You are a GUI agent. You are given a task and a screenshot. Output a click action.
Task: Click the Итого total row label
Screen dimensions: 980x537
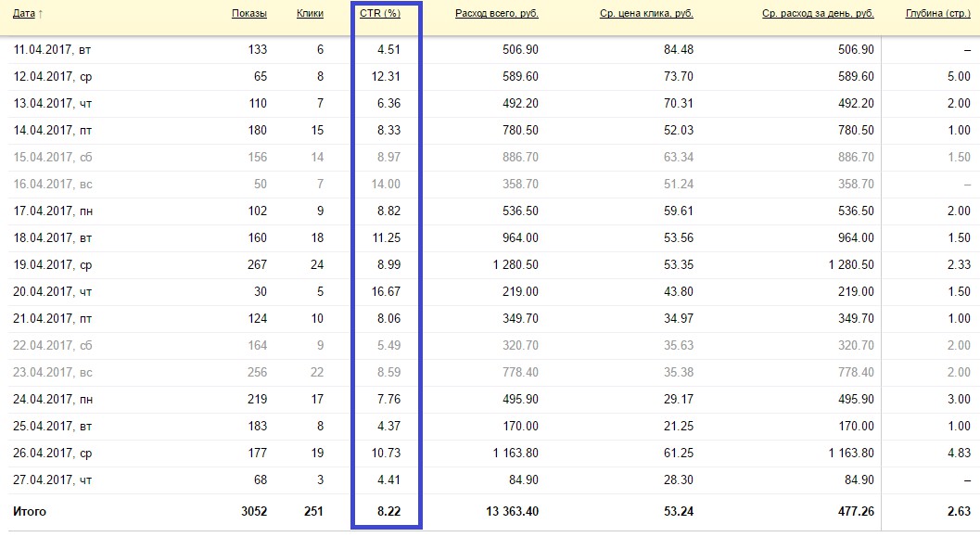pos(30,511)
